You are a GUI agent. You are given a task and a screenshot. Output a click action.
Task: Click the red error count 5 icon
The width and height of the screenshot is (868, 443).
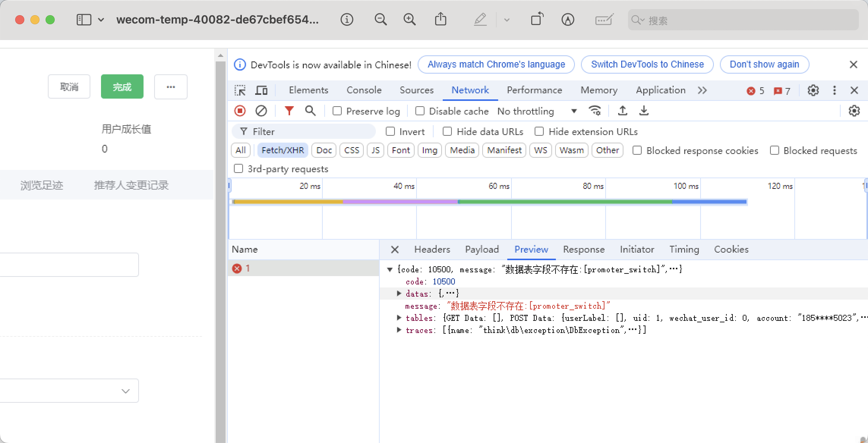755,91
